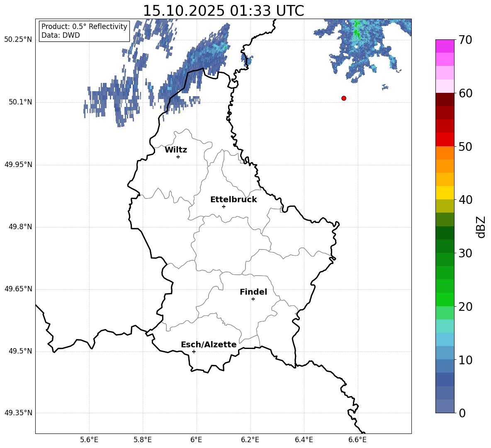This screenshot has height=448, width=491.
Task: Click the Data: DWD text
Action: tap(61, 35)
